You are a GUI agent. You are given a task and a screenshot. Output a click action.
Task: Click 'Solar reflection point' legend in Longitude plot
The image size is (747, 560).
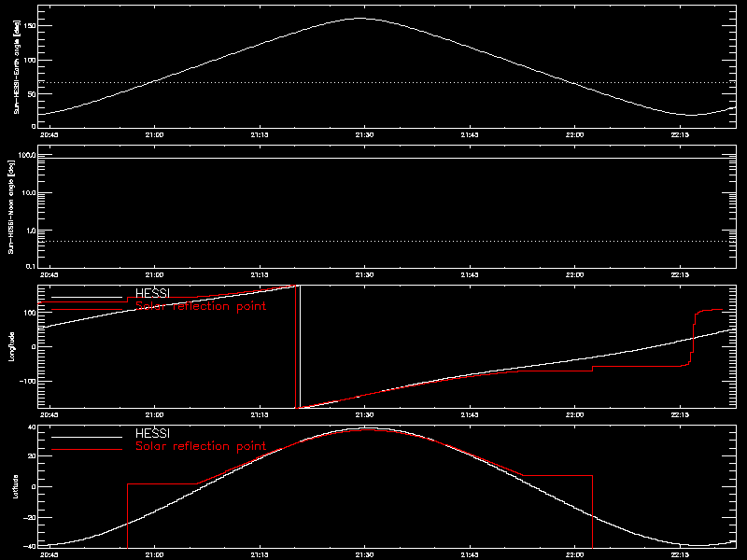point(201,306)
